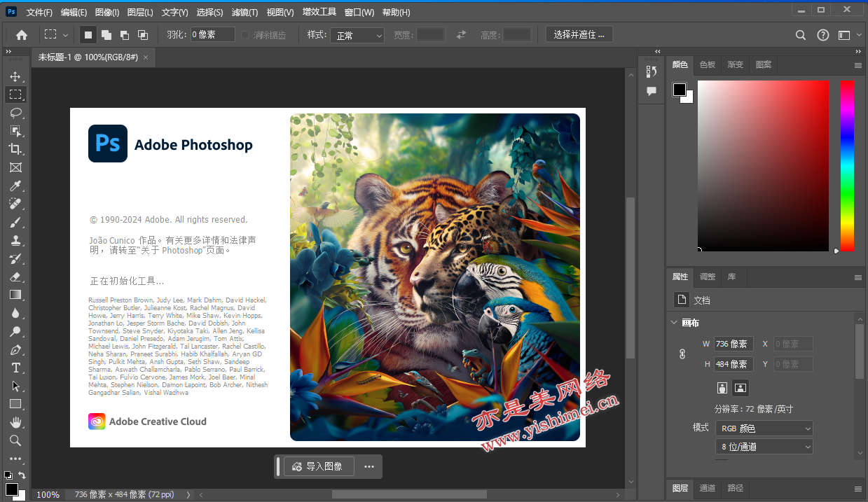Viewport: 868px width, 502px height.
Task: Open the tool preset picker arrow
Action: (x=66, y=35)
